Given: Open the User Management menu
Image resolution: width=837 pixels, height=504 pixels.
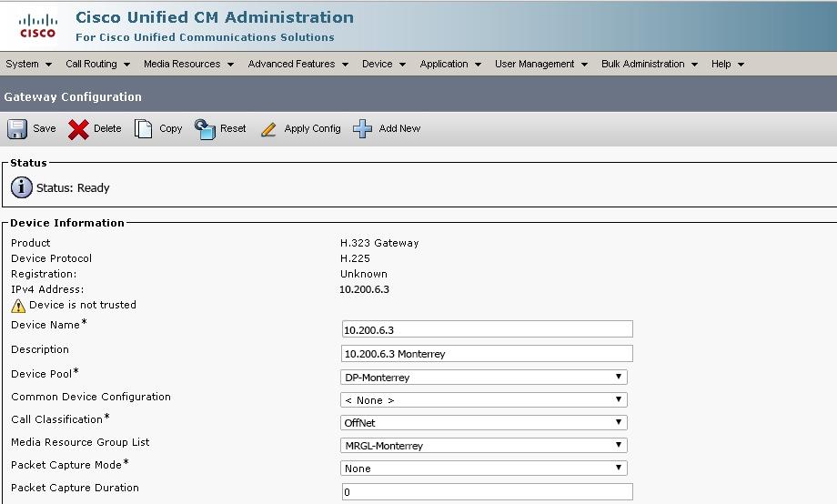Looking at the screenshot, I should [x=541, y=64].
